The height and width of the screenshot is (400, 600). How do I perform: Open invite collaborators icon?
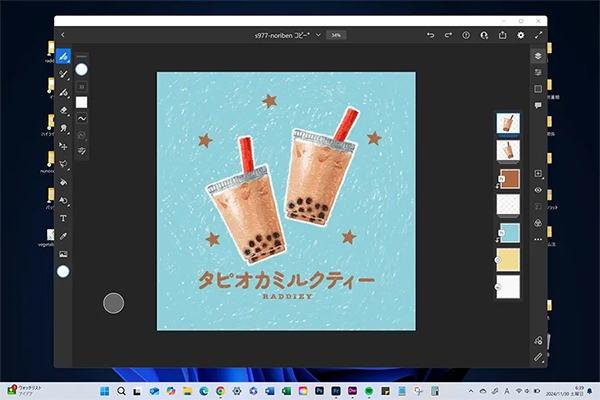[484, 35]
